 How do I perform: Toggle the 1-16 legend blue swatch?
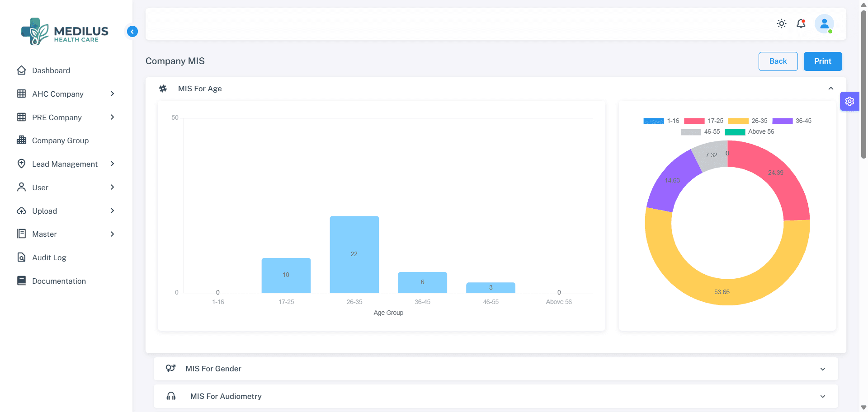(x=654, y=121)
